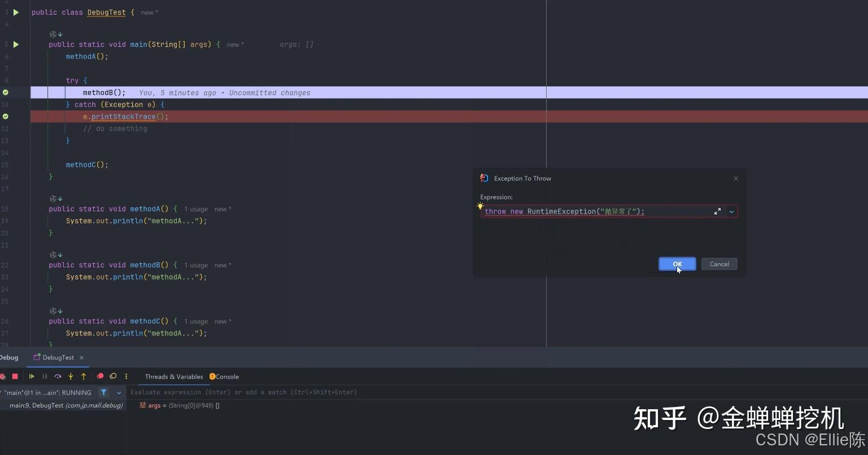Open the expression history dropdown arrow
This screenshot has height=455, width=868.
pyautogui.click(x=731, y=211)
